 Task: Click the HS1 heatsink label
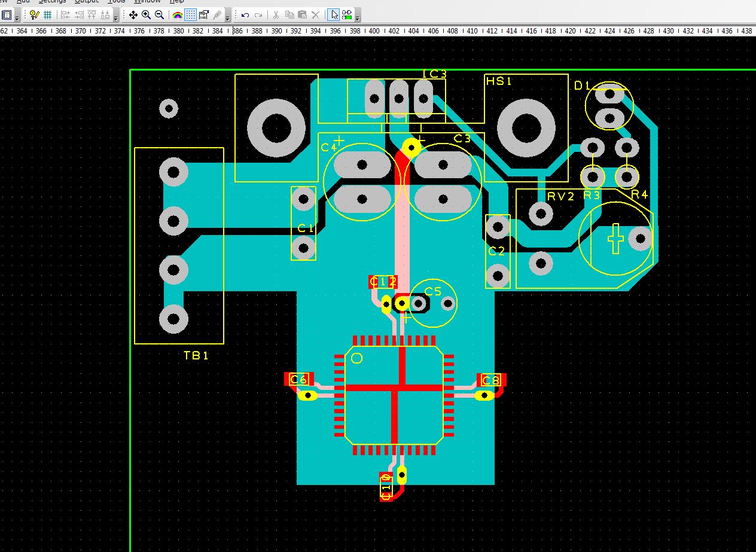pos(499,81)
